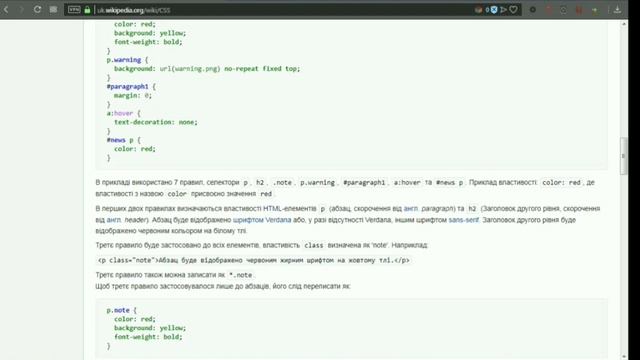Click the англ. link before header
The height and width of the screenshot is (360, 640).
[x=114, y=220]
